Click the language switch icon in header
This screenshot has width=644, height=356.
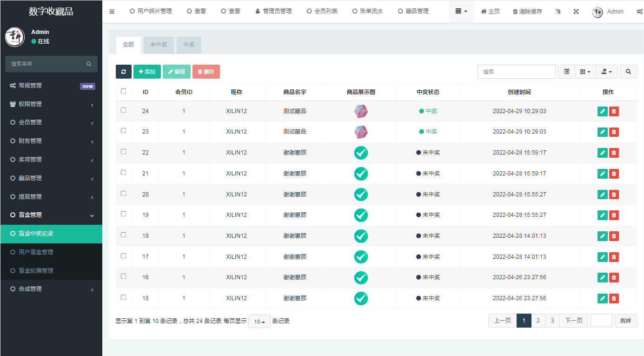pyautogui.click(x=558, y=11)
